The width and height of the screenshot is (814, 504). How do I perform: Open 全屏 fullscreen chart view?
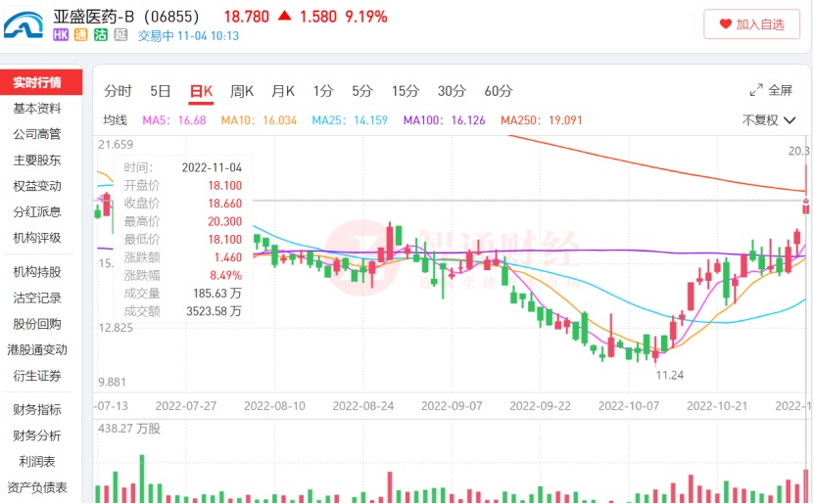[x=772, y=90]
